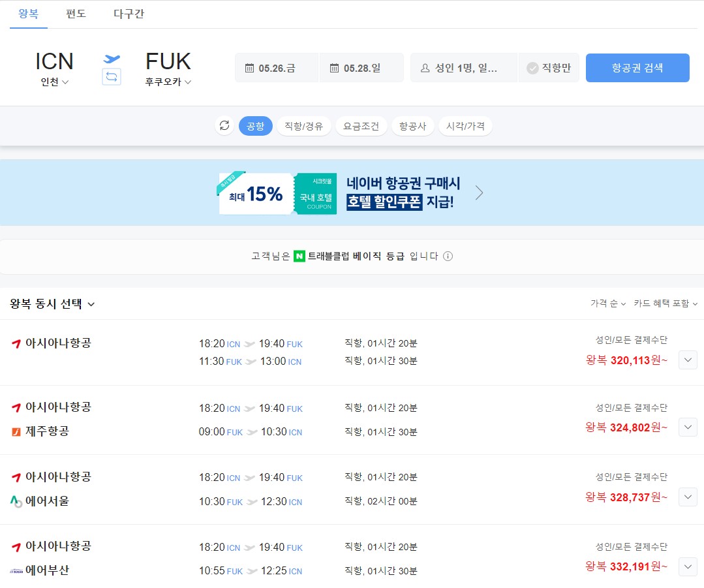704x588 pixels.
Task: Click the blue airplane icon between airports
Action: tap(112, 59)
